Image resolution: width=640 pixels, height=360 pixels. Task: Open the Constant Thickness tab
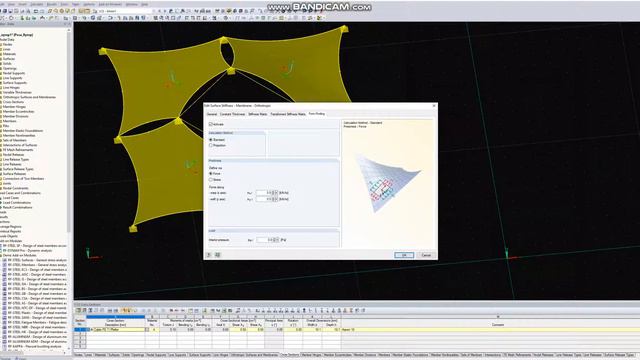point(233,114)
